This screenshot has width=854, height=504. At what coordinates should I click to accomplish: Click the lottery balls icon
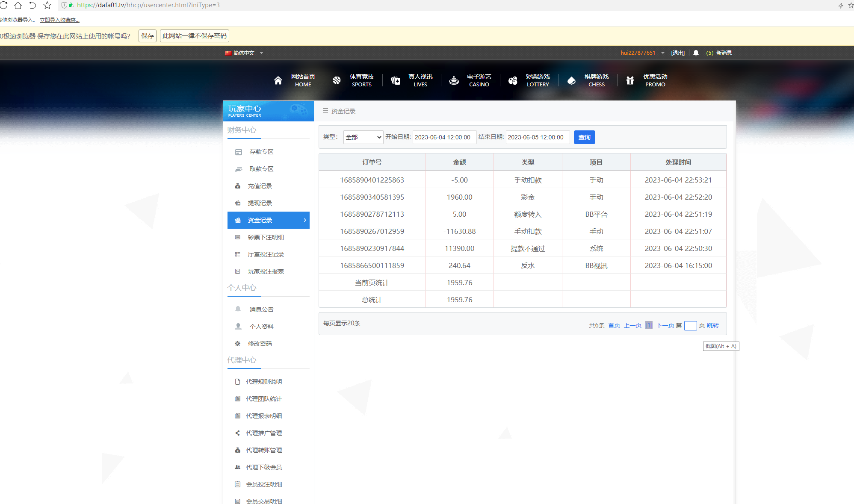pyautogui.click(x=513, y=80)
